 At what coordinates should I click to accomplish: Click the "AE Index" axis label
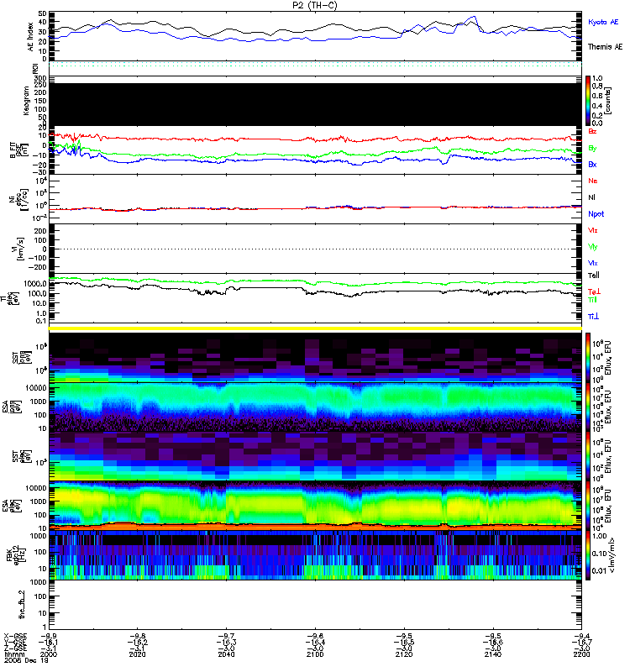[30, 37]
